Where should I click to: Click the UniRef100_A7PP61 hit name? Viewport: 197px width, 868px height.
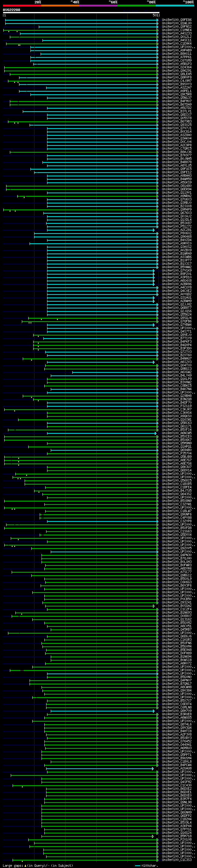[x=177, y=57]
